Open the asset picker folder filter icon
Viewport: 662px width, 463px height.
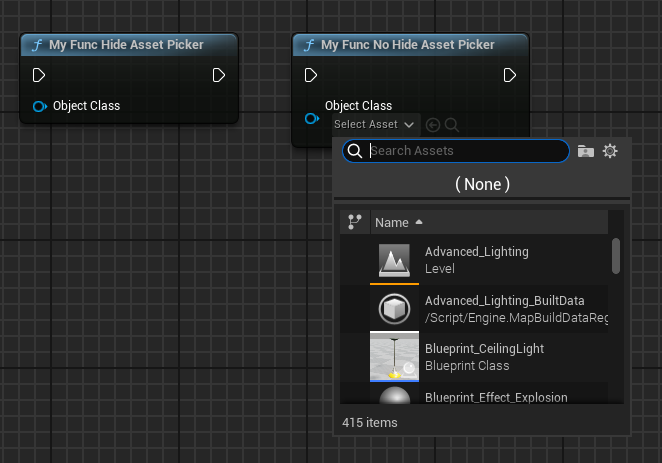click(586, 151)
